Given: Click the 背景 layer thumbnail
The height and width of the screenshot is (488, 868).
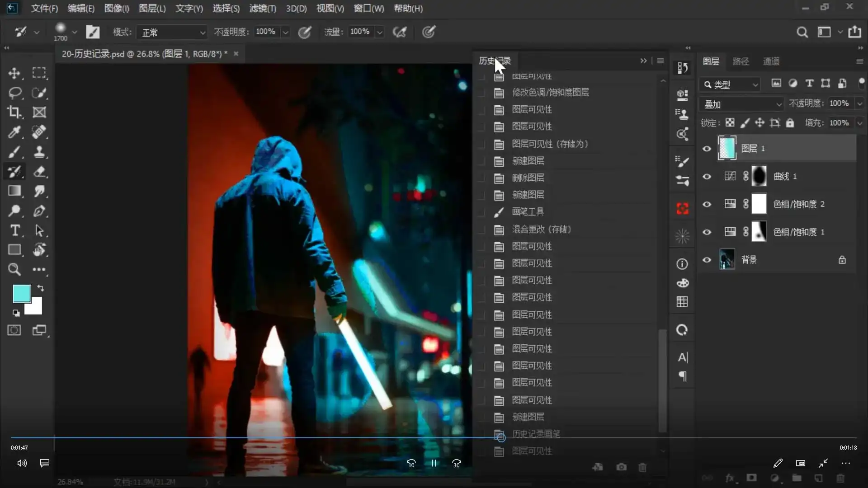Looking at the screenshot, I should [x=727, y=259].
